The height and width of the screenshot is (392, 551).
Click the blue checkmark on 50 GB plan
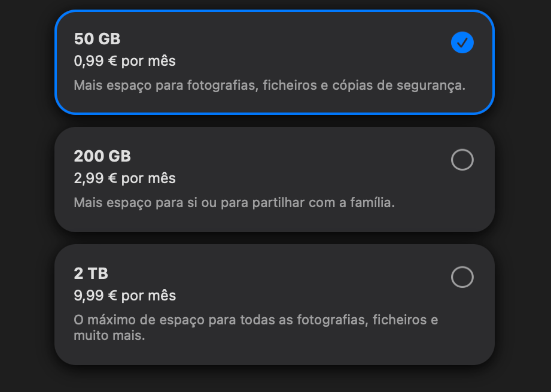(x=462, y=42)
